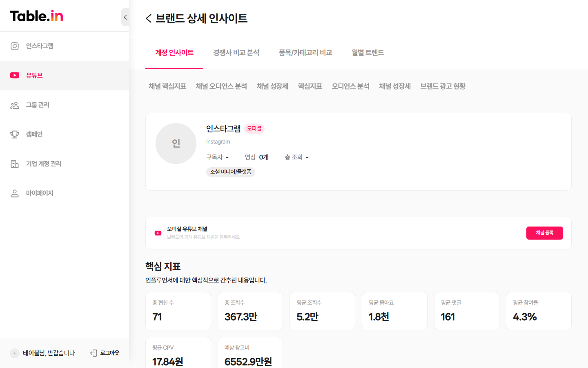Select the Instagram icon in the sidebar
The height and width of the screenshot is (368, 588).
14,46
